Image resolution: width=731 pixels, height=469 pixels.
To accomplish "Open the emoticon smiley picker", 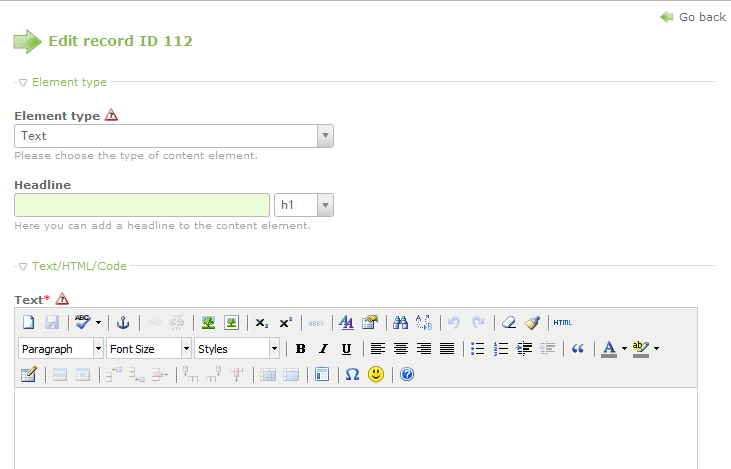I will coord(376,375).
